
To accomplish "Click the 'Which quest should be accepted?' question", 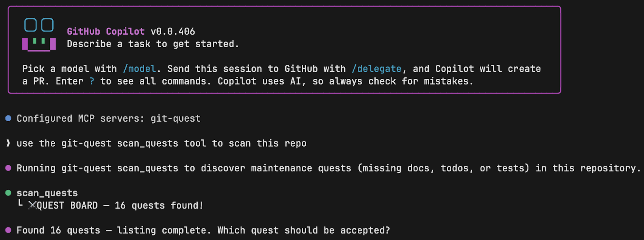I will click(304, 230).
